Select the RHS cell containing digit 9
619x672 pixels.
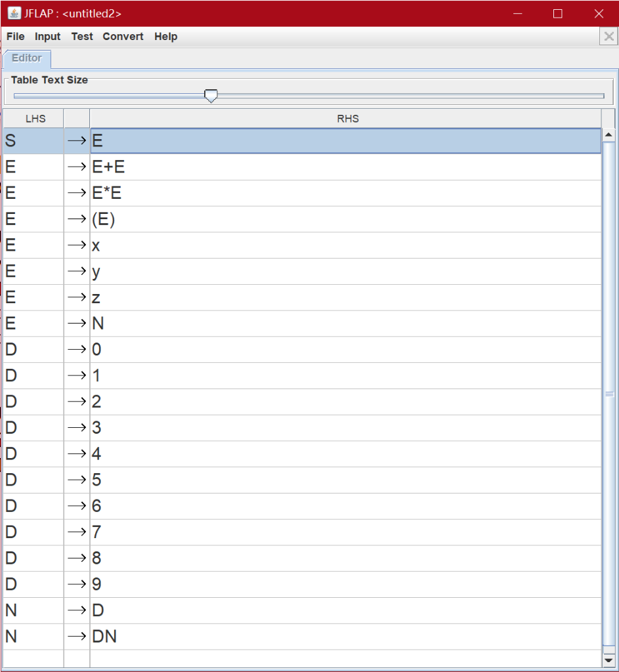point(345,584)
